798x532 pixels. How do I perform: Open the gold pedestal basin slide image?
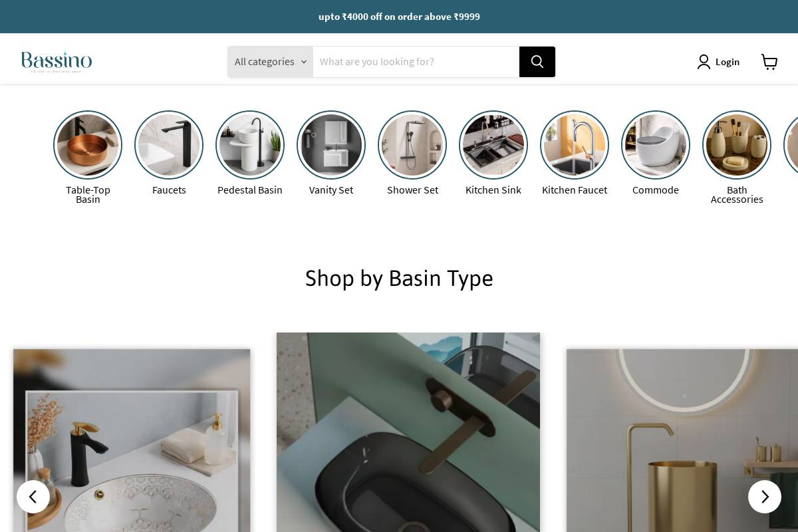(682, 440)
